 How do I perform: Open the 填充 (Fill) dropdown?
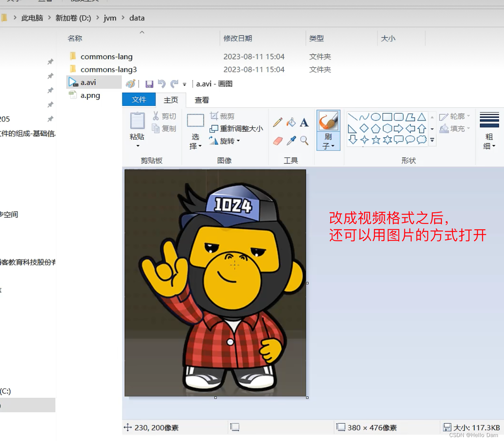coord(455,129)
